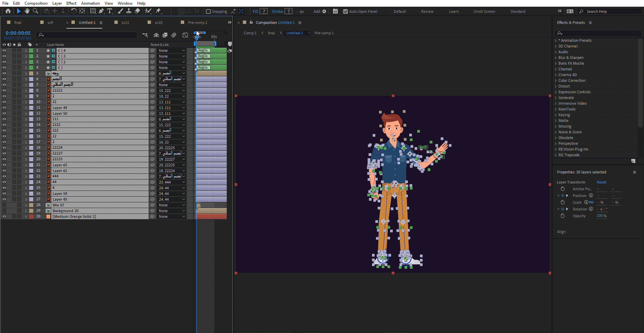Viewport: 644px width, 333px height.
Task: Select the Eraser tool
Action: tap(137, 11)
